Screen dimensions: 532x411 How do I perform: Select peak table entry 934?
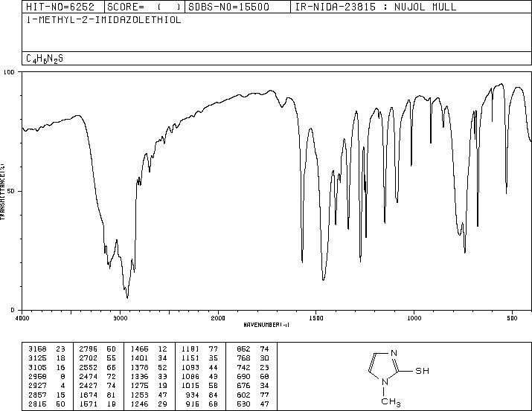(x=202, y=395)
